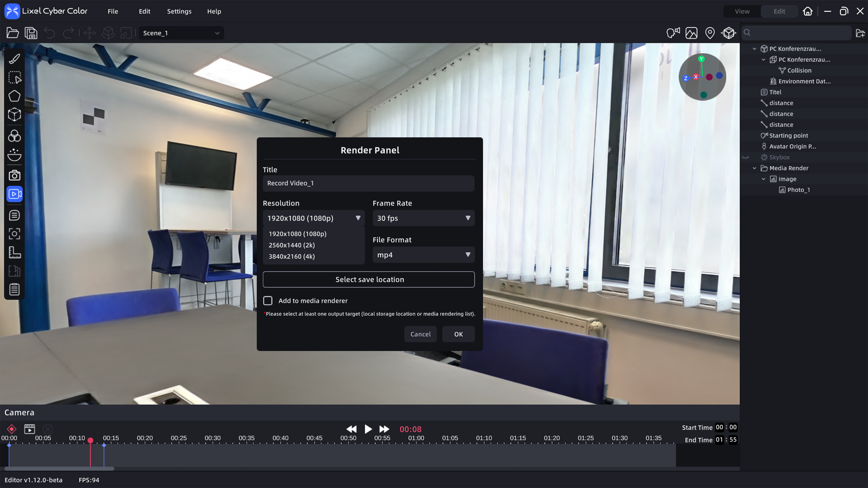
Task: Toggle Skybox visibility eye icon
Action: click(745, 157)
